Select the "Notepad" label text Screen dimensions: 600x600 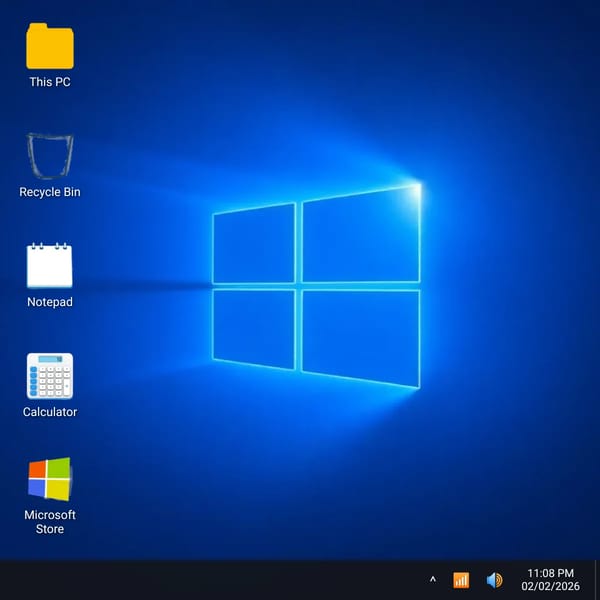tap(50, 302)
